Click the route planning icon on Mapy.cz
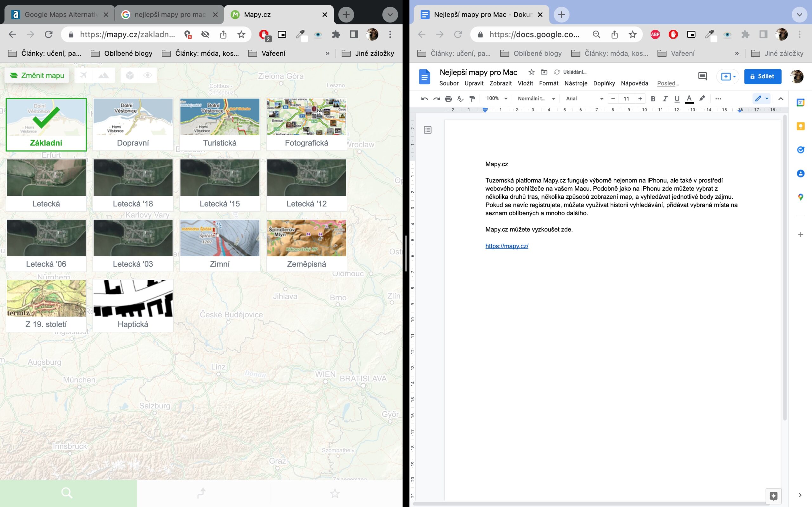This screenshot has height=507, width=812. tap(201, 493)
